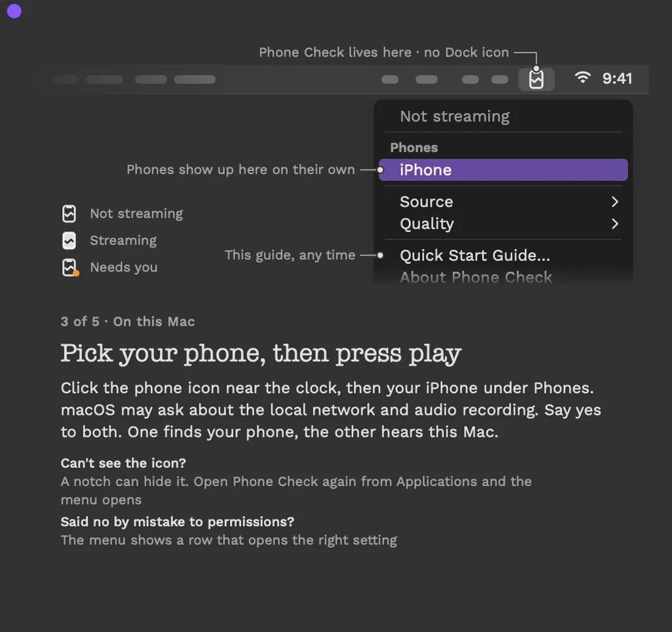The height and width of the screenshot is (632, 672).
Task: Click the "Can't see the icon?" heading
Action: click(x=123, y=463)
